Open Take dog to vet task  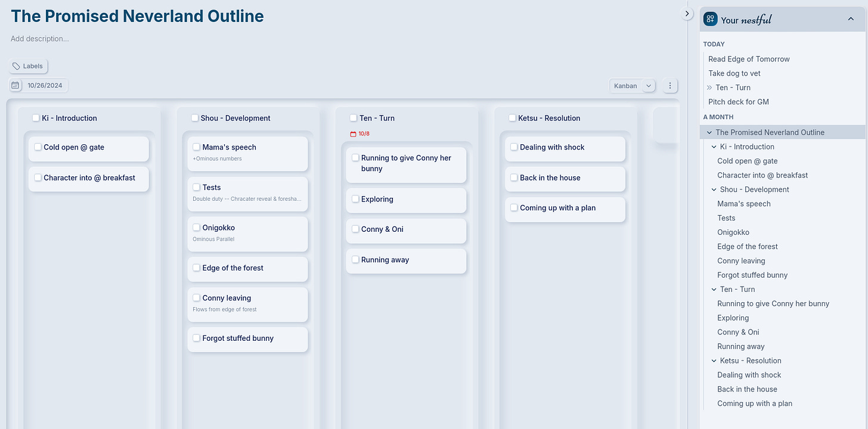pos(734,73)
